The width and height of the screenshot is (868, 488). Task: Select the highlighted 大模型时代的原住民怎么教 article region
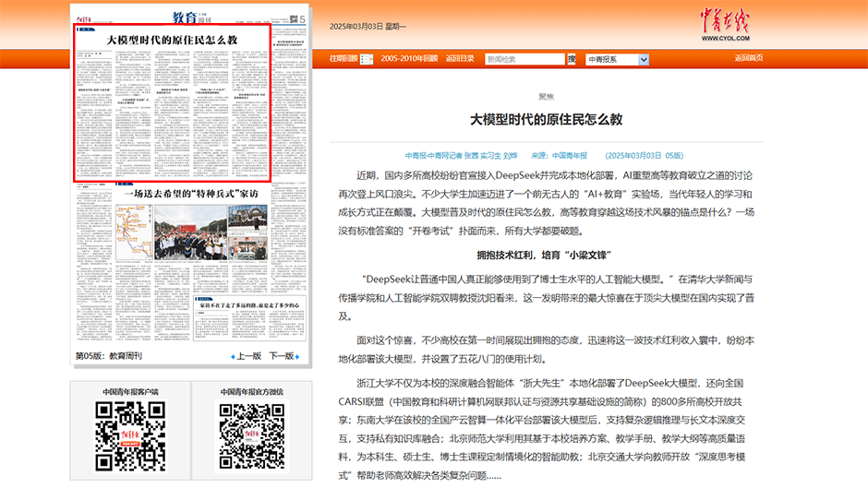click(x=172, y=101)
